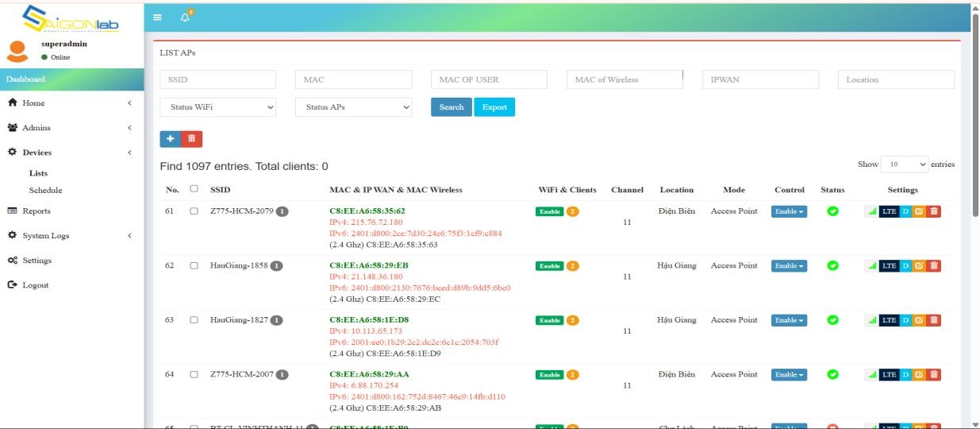Click Logout in the sidebar
Viewport: 980px width, 429px height.
click(x=71, y=285)
